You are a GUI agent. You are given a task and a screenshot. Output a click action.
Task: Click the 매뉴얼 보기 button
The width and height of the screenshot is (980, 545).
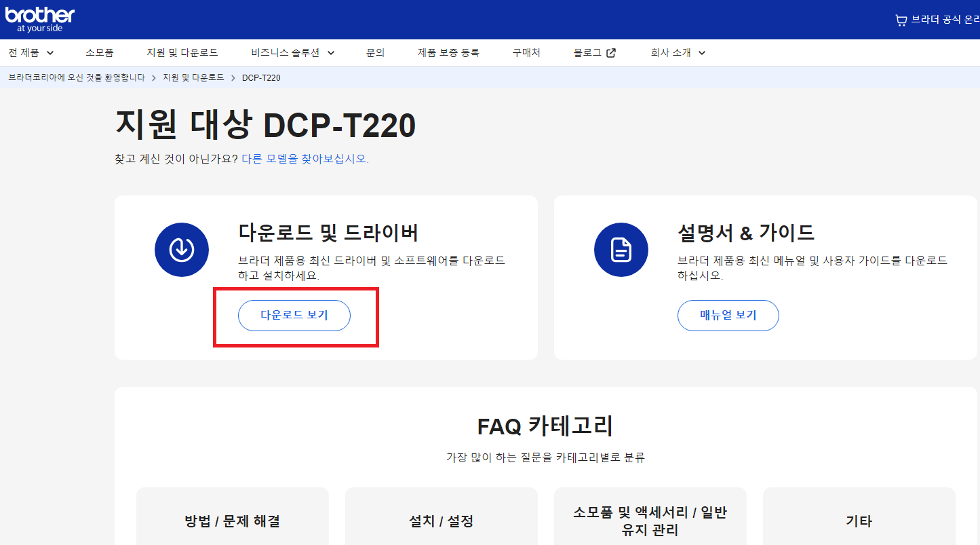728,315
